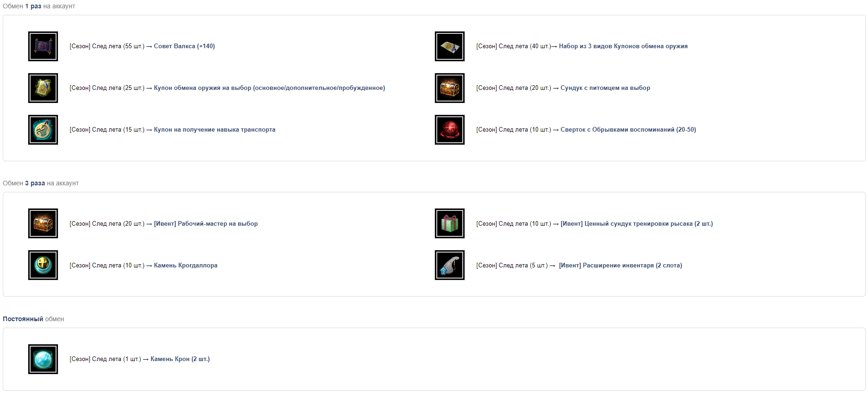This screenshot has width=868, height=393.
Task: Select the inventory expansion bag icon
Action: coord(450,265)
